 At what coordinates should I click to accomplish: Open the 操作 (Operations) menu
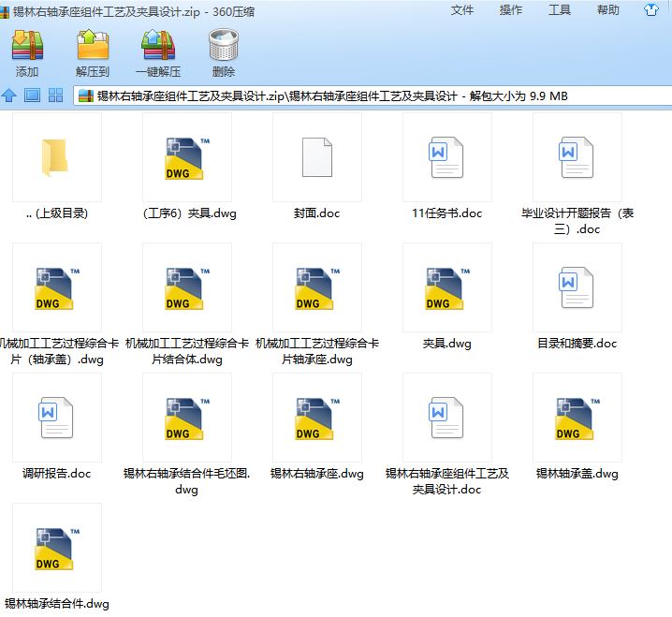(x=511, y=10)
